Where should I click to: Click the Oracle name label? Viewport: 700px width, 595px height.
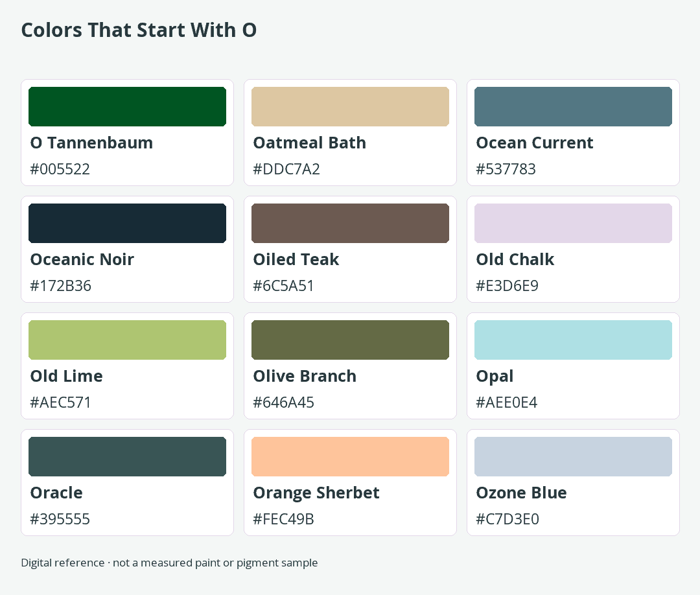[56, 493]
